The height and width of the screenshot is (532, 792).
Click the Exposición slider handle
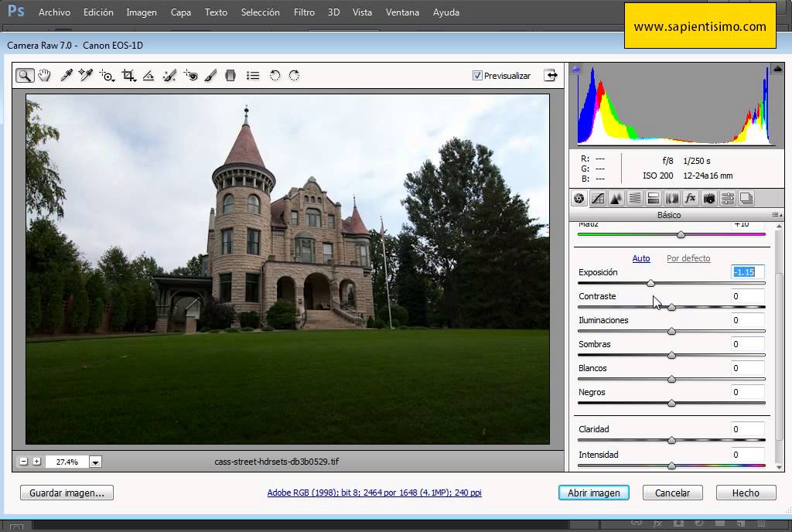point(650,283)
